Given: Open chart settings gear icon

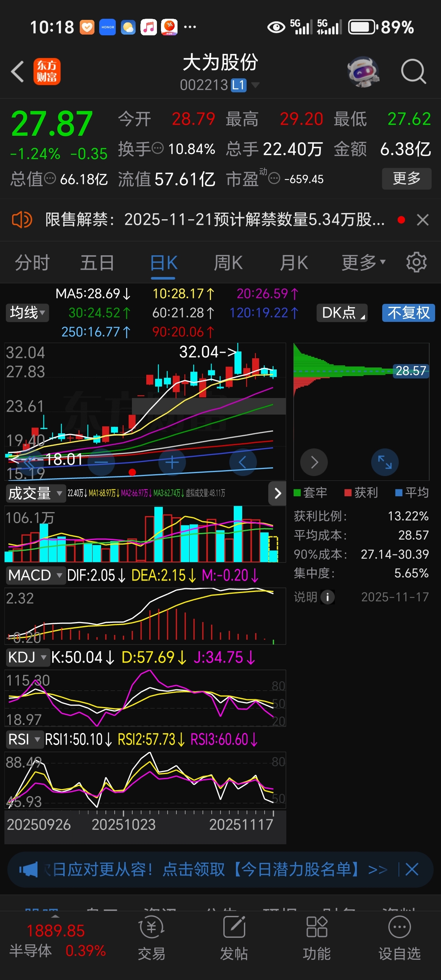Looking at the screenshot, I should (416, 262).
